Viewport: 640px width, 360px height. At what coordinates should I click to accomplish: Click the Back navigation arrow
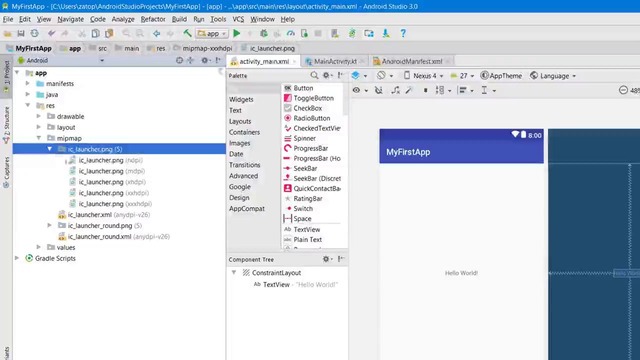(156, 33)
